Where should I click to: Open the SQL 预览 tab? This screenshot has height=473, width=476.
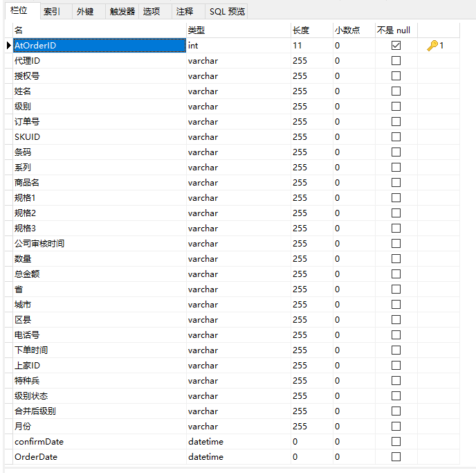(x=226, y=12)
